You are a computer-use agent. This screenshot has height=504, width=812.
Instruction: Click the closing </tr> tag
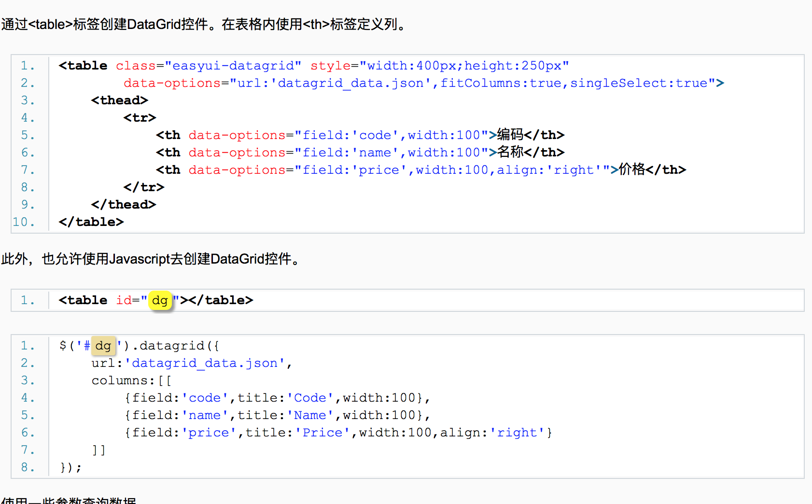[144, 187]
